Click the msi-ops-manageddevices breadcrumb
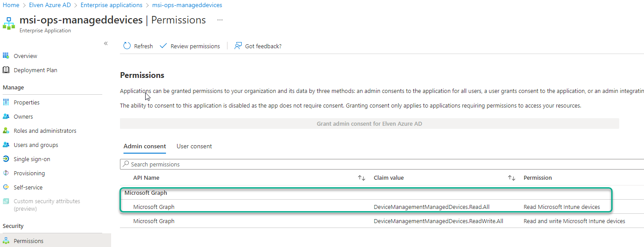Viewport: 644px width, 247px height. (187, 5)
